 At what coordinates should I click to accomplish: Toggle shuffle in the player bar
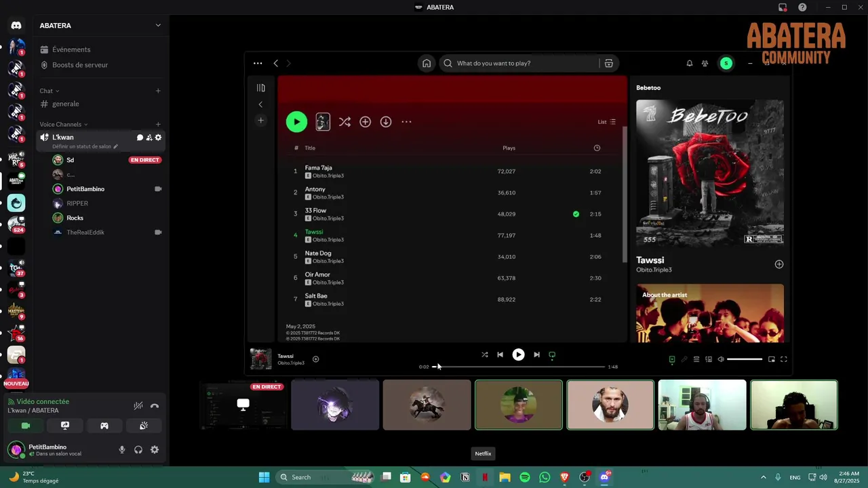(x=484, y=354)
